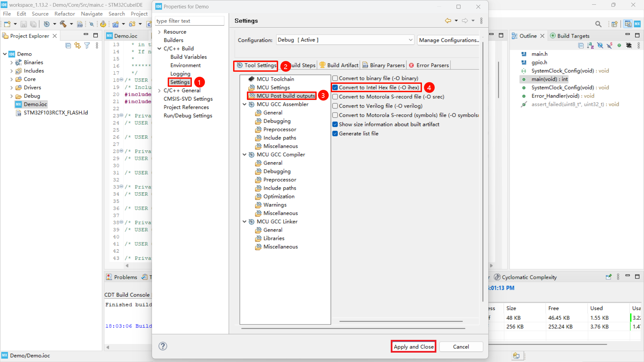Click the Save All toolbar icon
This screenshot has width=644, height=362.
33,24
